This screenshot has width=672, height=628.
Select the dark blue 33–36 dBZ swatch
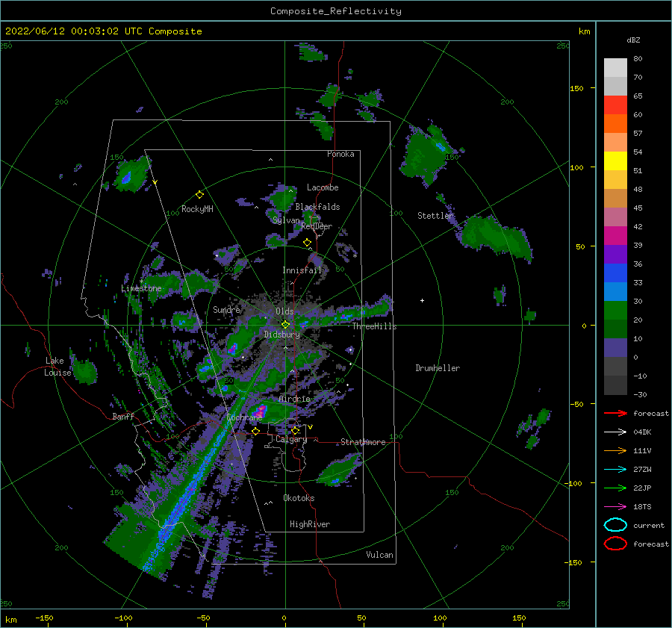click(x=615, y=273)
